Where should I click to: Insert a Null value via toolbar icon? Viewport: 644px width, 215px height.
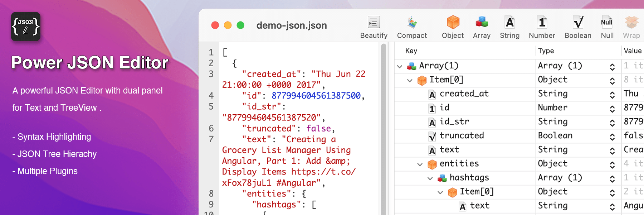tap(607, 22)
